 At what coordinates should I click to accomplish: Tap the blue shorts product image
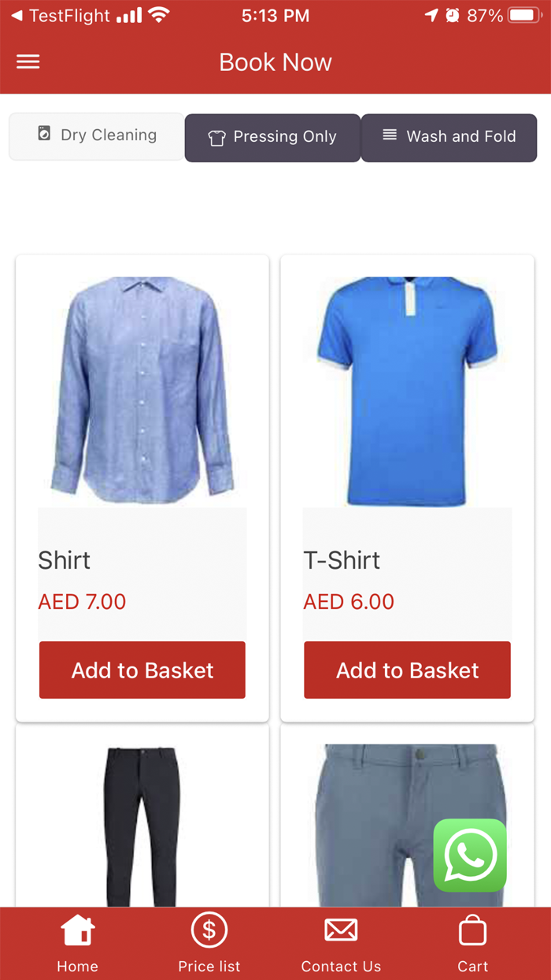click(x=408, y=826)
